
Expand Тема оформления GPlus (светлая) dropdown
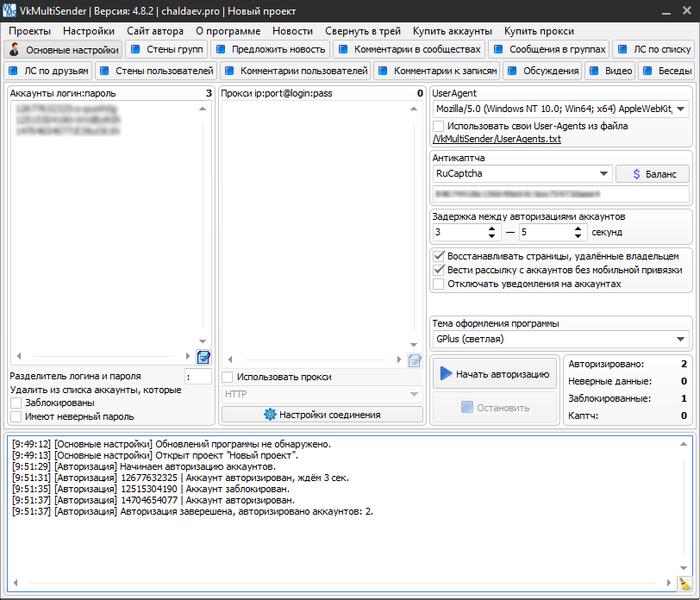point(680,339)
